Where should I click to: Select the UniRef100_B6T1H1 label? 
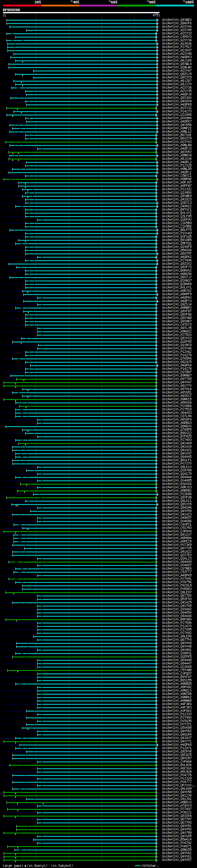pyautogui.click(x=177, y=135)
